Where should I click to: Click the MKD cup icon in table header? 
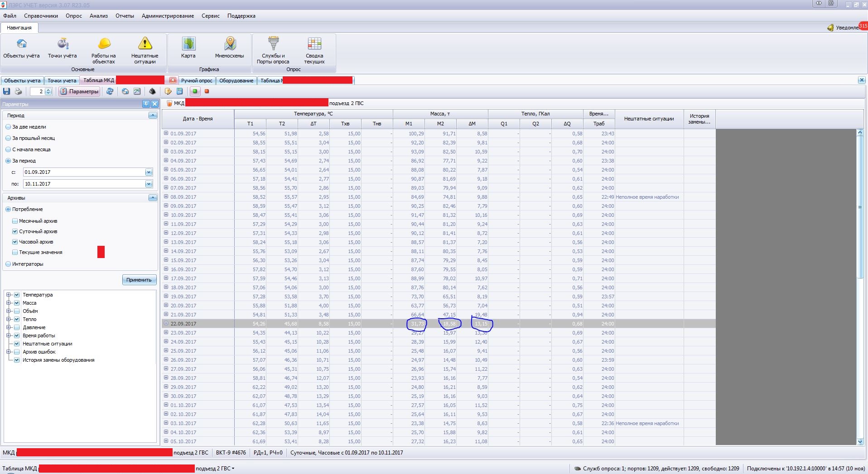coord(169,103)
